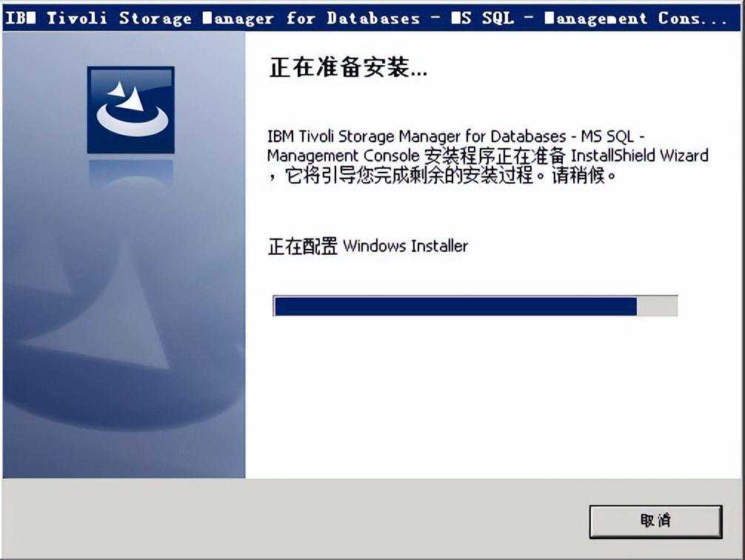The image size is (745, 560).
Task: Click the Management Console text in description
Action: tap(343, 156)
